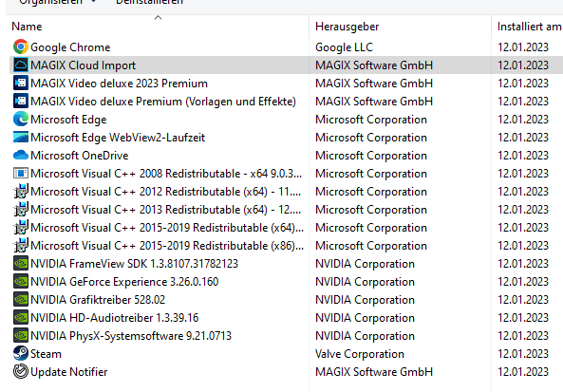Click the Steam icon in program list
This screenshot has width=563, height=392.
tap(21, 354)
